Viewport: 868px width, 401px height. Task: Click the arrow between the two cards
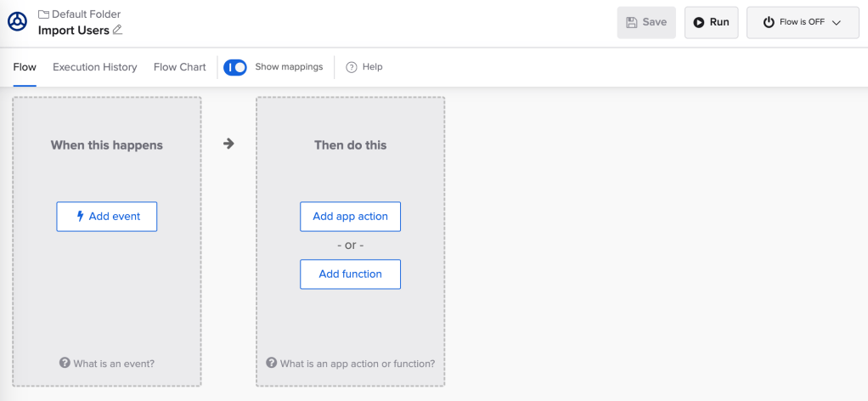[228, 144]
